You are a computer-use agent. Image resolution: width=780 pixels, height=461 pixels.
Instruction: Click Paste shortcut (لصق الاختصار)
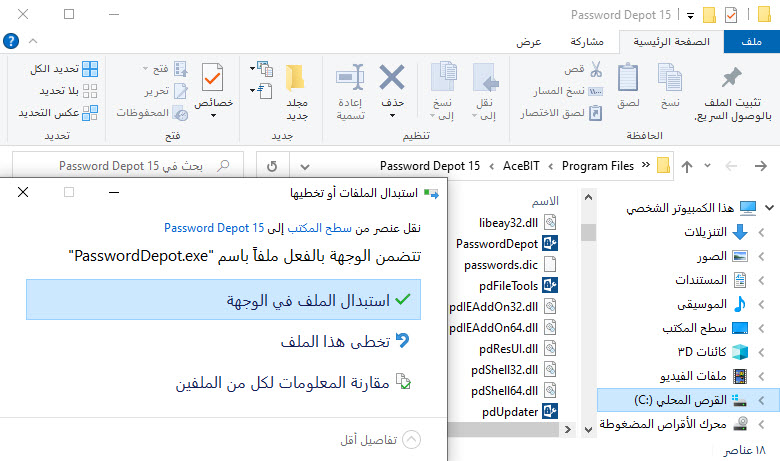(x=561, y=113)
